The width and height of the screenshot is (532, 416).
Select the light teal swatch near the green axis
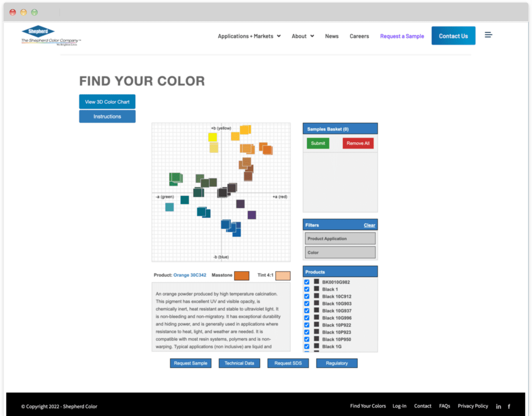click(x=169, y=207)
